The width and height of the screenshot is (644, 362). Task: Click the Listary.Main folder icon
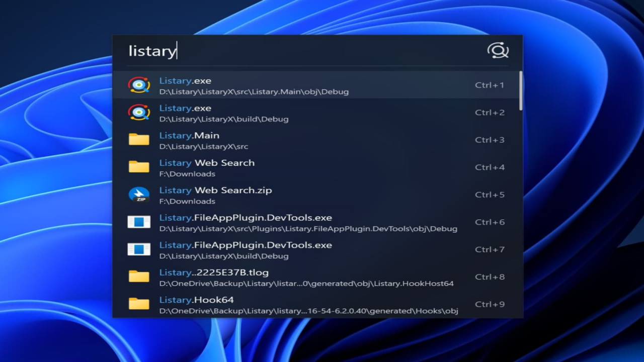tap(139, 140)
